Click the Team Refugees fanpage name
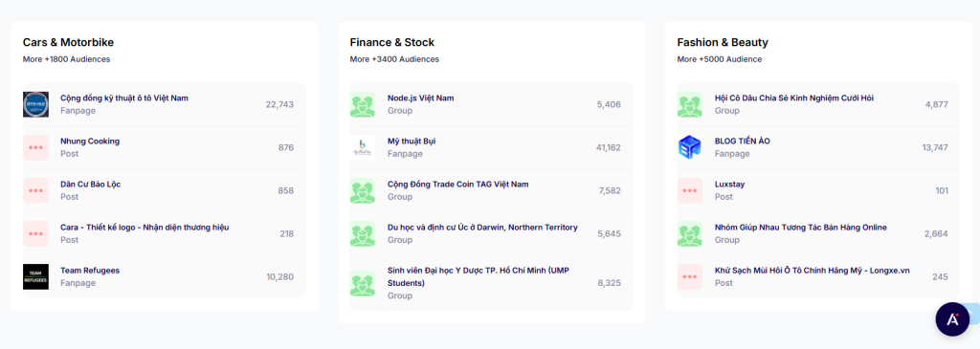The image size is (980, 349). [90, 271]
